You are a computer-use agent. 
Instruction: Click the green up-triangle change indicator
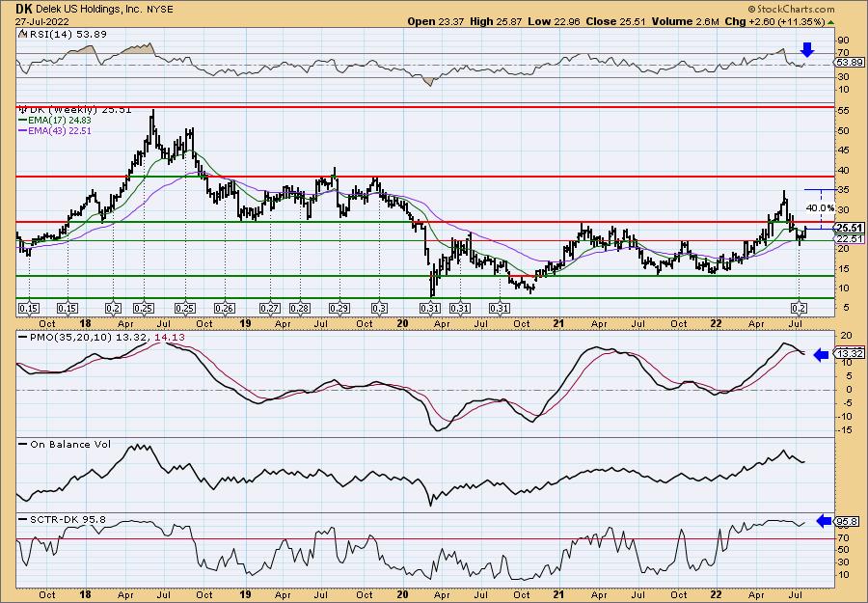(830, 22)
